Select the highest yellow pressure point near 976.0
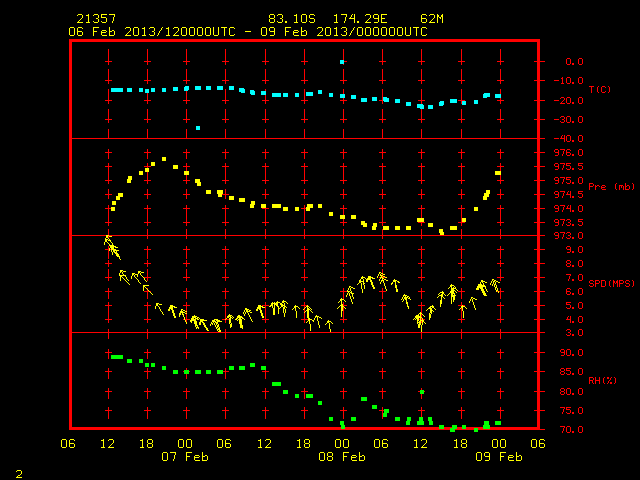 (x=164, y=159)
